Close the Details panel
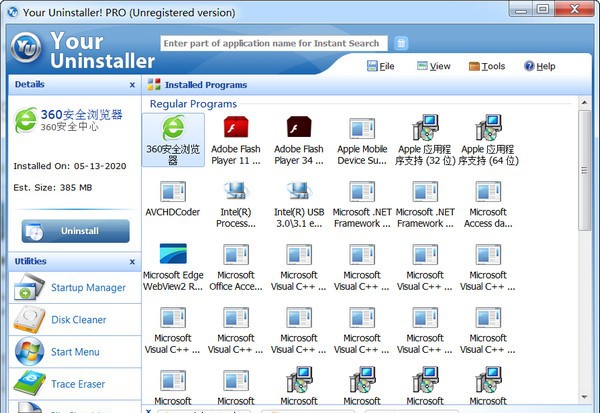This screenshot has height=413, width=600. [132, 85]
